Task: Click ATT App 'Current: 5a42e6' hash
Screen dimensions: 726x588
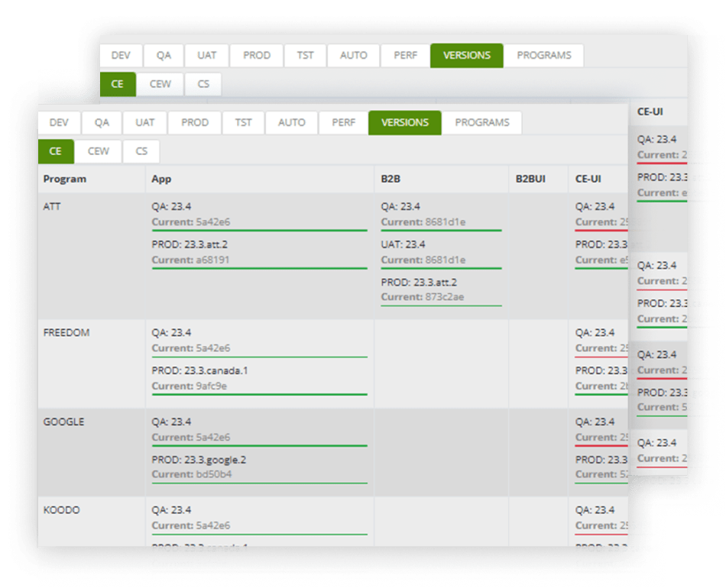Action: pyautogui.click(x=191, y=222)
